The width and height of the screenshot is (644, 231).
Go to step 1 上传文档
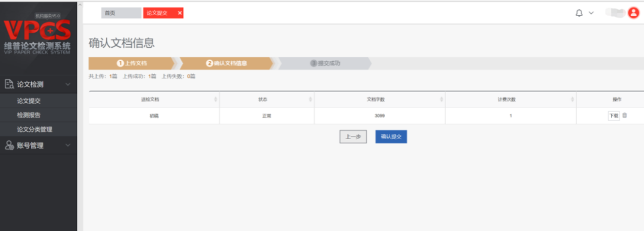pos(132,63)
